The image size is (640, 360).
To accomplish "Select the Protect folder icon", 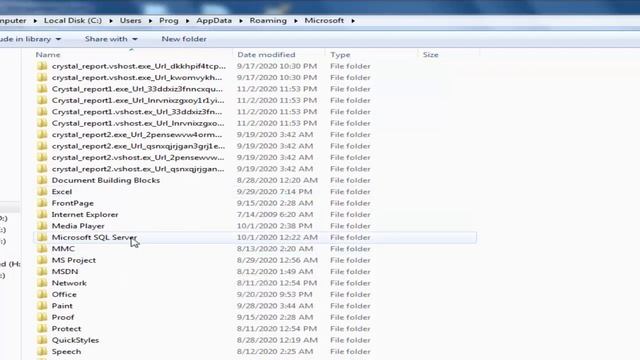I will 42,329.
